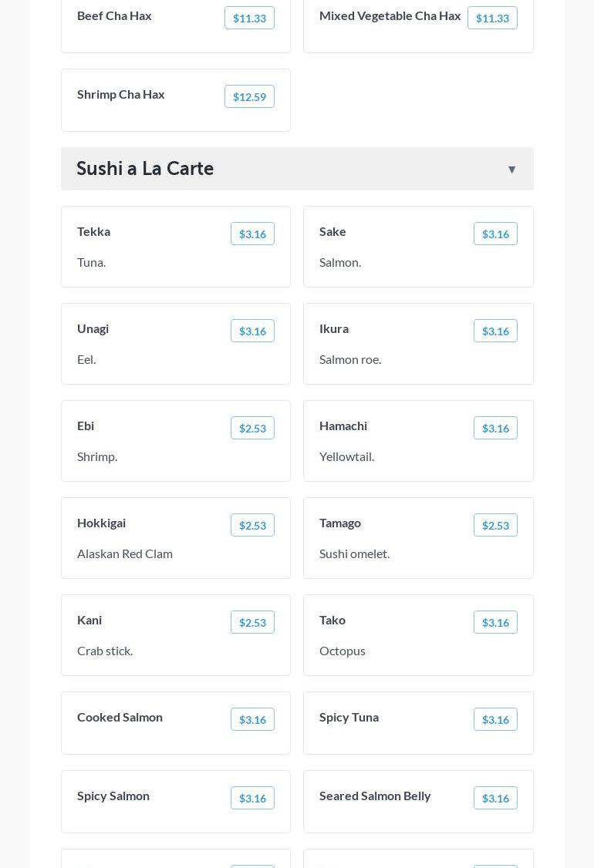Click the Tekka tuna price button

(252, 234)
